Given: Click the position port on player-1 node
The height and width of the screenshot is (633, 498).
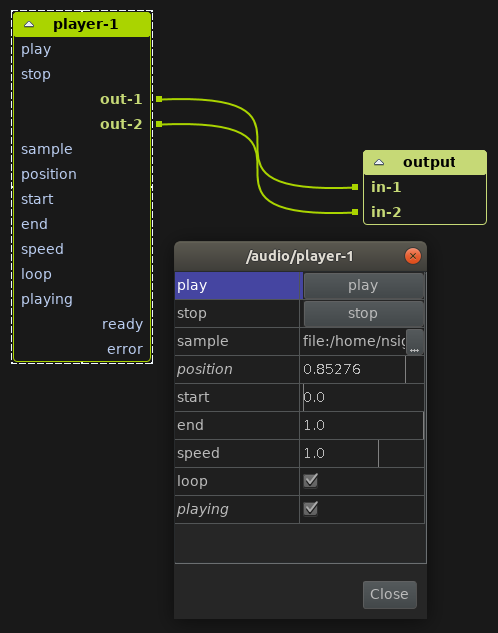Looking at the screenshot, I should (49, 174).
